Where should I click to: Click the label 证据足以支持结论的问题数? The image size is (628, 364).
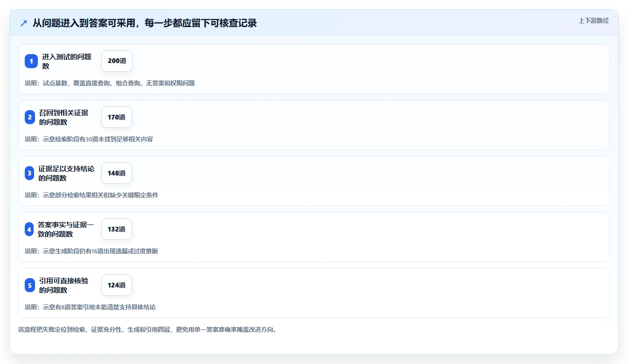66,173
